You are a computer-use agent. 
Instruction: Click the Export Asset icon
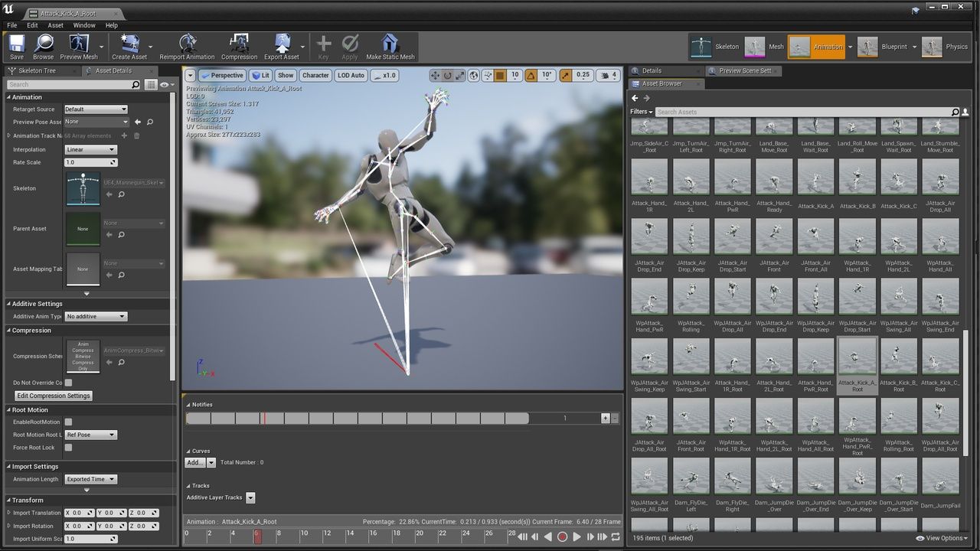point(281,47)
